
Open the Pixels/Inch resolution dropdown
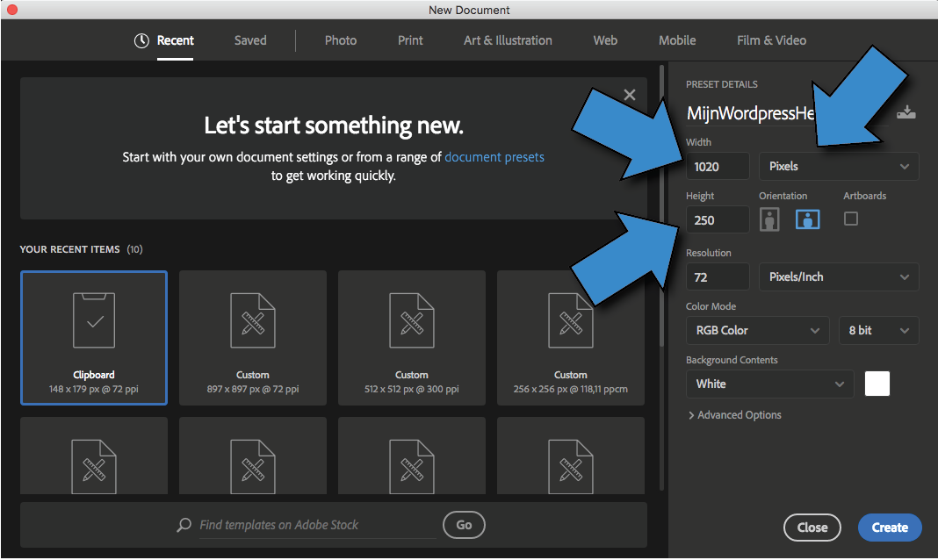point(838,276)
